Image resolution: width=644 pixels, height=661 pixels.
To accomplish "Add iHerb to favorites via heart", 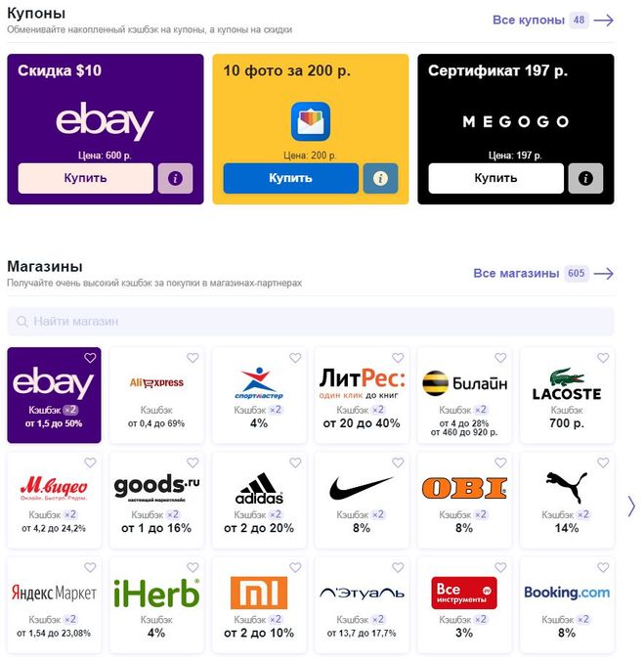I will pos(193,567).
